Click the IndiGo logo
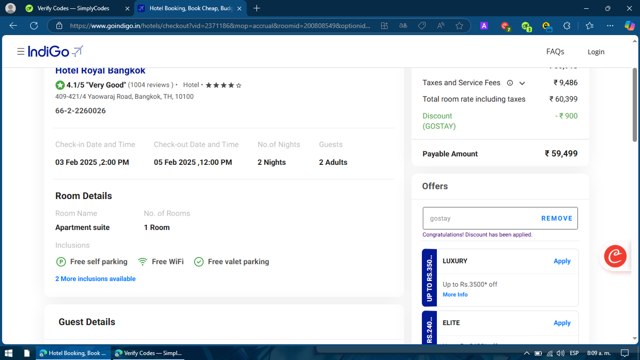This screenshot has width=640, height=360. [x=55, y=51]
